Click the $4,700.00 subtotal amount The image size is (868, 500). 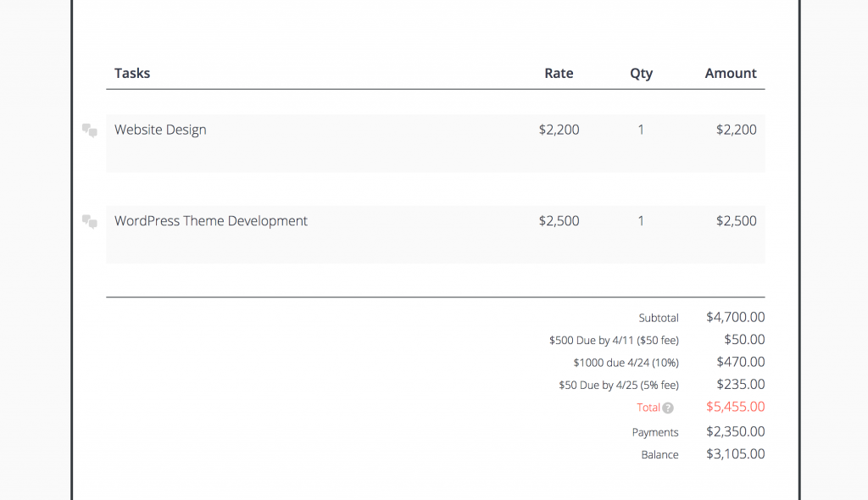tap(735, 317)
